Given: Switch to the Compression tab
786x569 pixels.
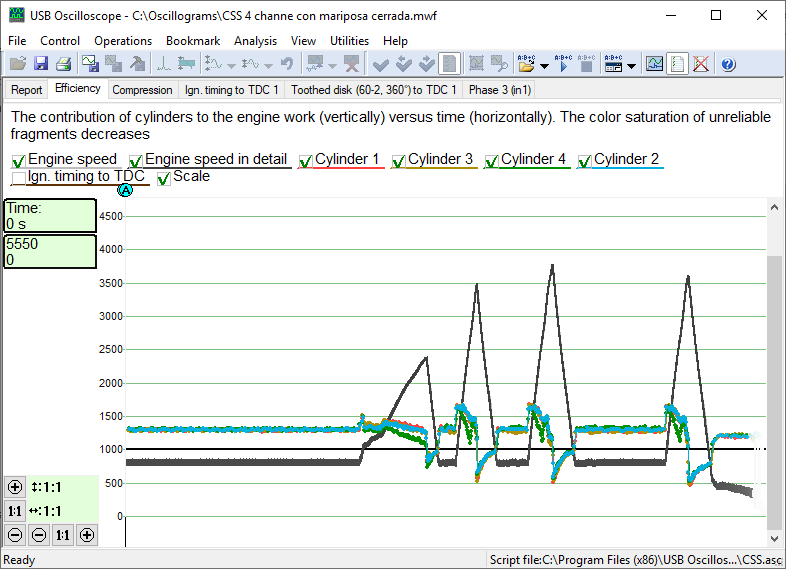Looking at the screenshot, I should click(142, 90).
